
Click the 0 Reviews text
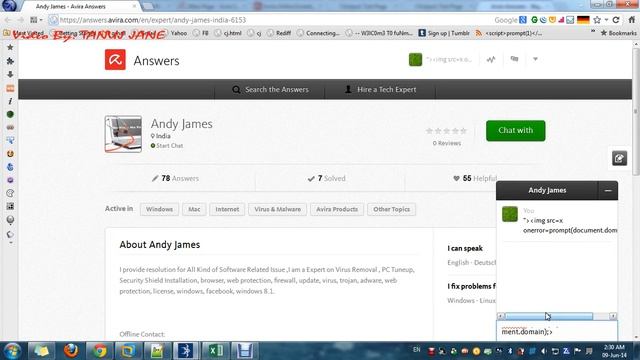pos(447,143)
